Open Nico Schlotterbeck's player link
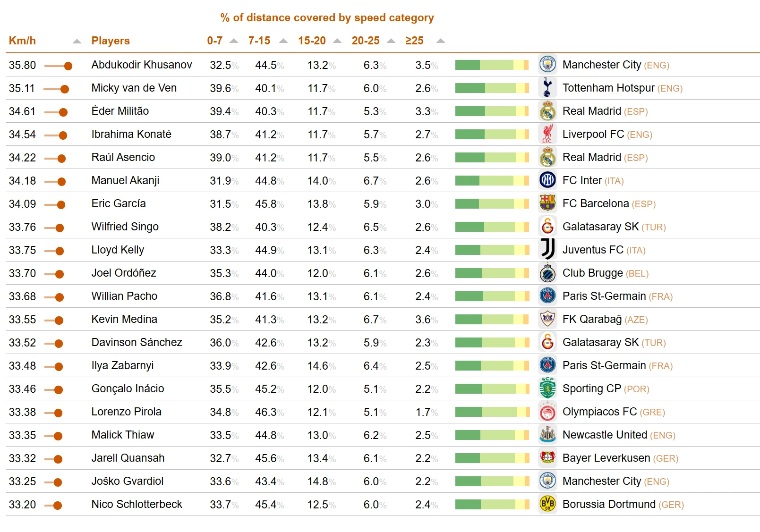The height and width of the screenshot is (532, 760). click(137, 504)
